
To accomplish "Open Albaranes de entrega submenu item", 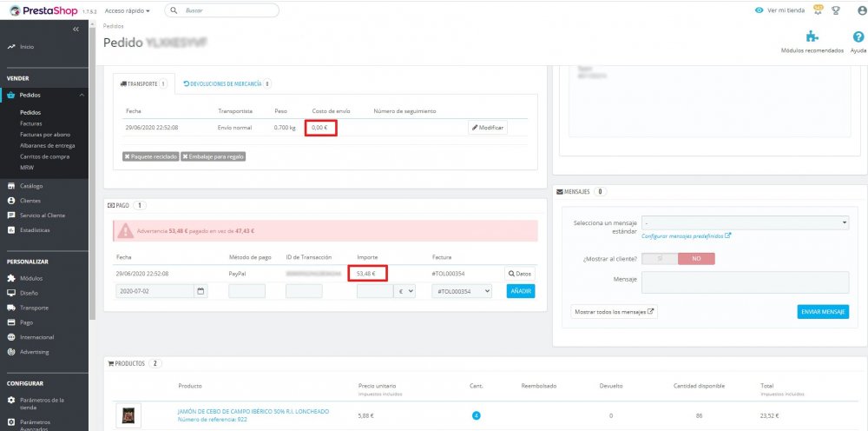I will [47, 146].
